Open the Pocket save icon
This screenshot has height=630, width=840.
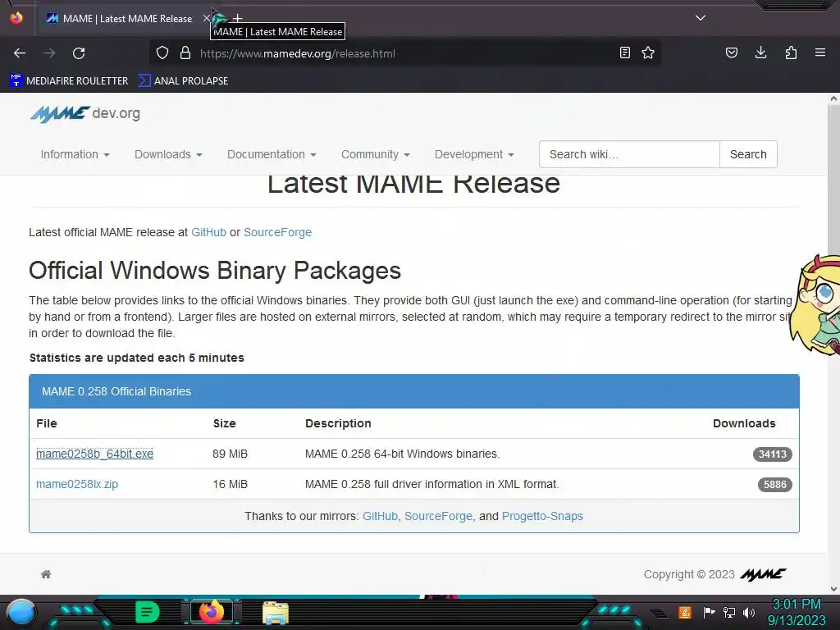[732, 52]
